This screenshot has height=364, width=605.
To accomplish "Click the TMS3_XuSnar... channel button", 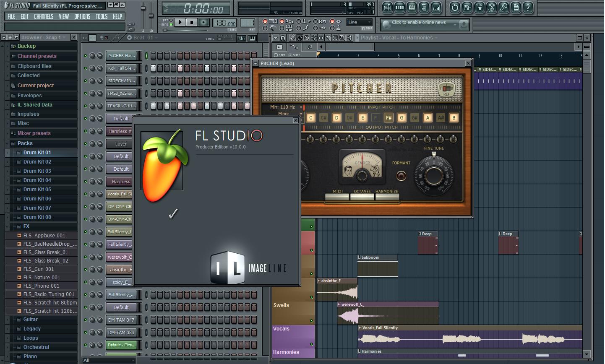I will pyautogui.click(x=122, y=93).
